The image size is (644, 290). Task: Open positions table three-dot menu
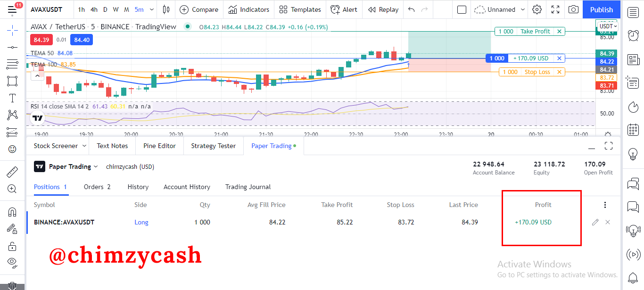(605, 205)
